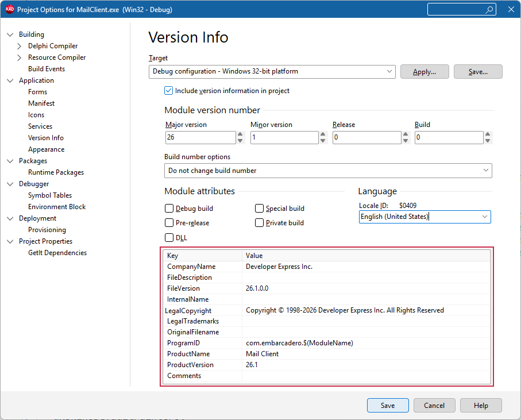Increase Build number with up arrow

click(x=488, y=134)
